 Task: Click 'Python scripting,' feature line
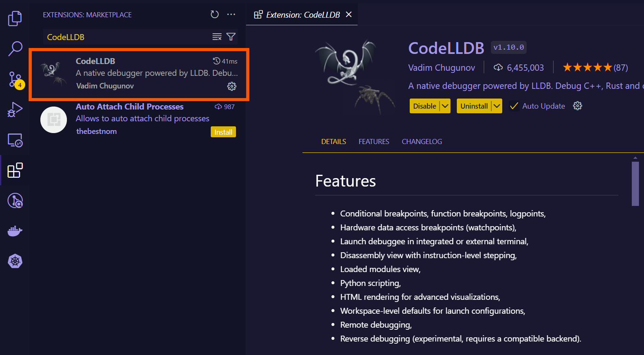(370, 283)
